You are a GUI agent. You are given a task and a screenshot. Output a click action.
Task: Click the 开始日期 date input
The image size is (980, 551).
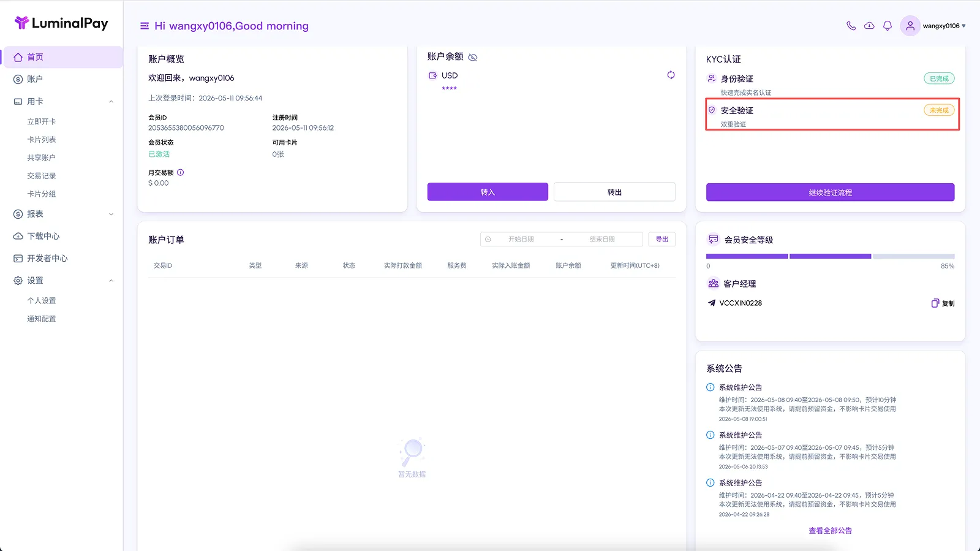click(521, 239)
